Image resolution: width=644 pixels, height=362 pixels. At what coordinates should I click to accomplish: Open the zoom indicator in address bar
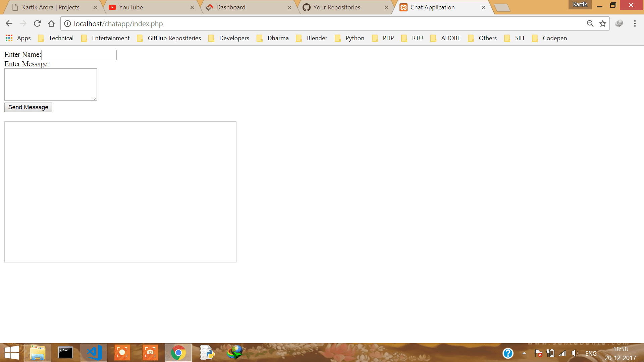click(590, 23)
